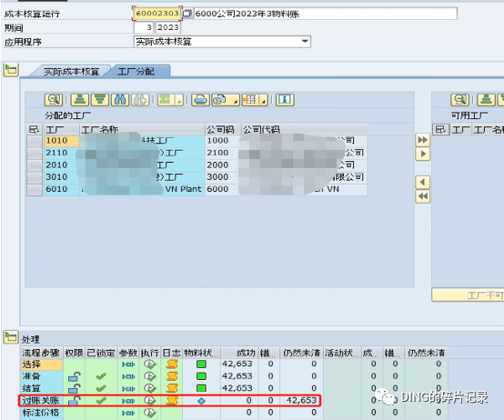This screenshot has height=420, width=504.
Task: Expand the layout icon dropdown arrow
Action: [x=264, y=101]
